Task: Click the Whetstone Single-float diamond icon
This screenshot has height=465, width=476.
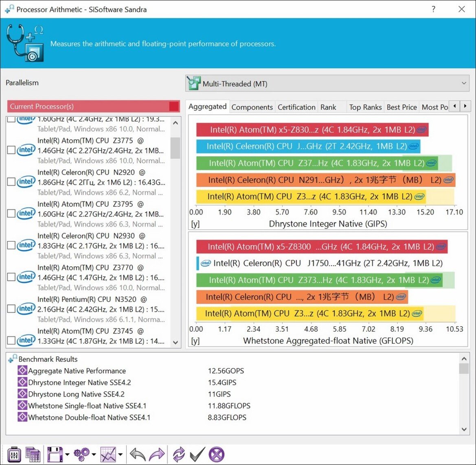Action: coord(22,405)
